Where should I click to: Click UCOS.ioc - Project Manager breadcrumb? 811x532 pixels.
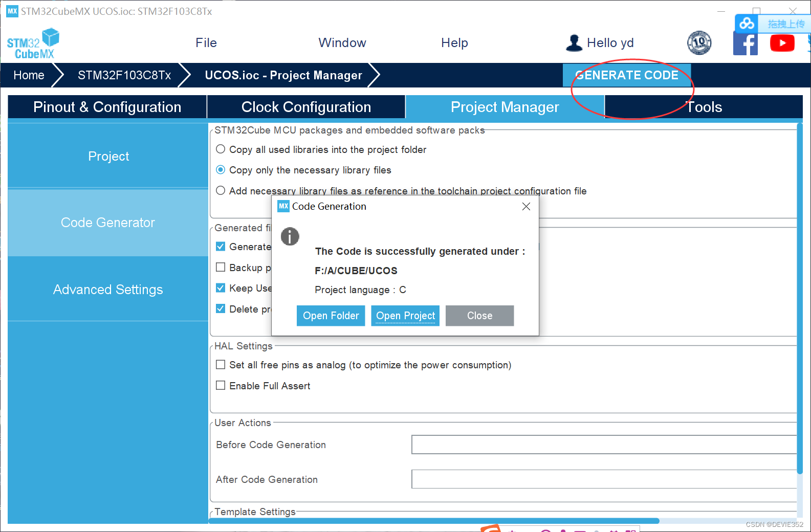(283, 75)
